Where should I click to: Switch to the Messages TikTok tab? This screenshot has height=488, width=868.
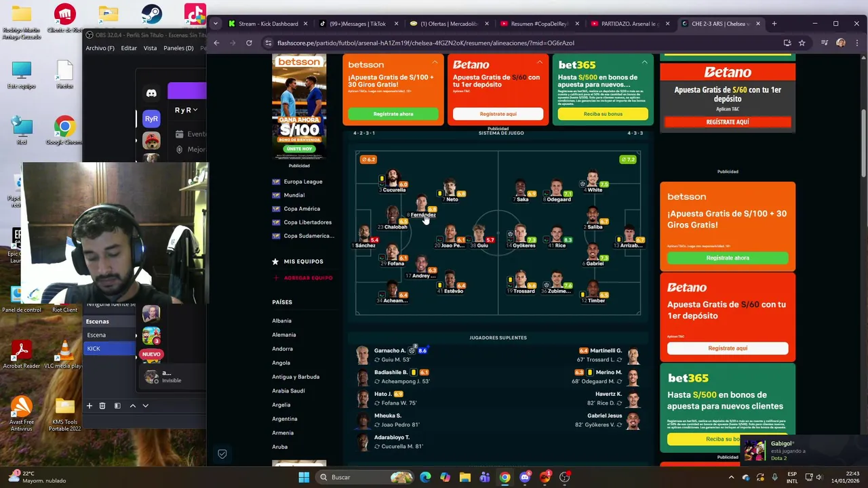click(x=358, y=24)
